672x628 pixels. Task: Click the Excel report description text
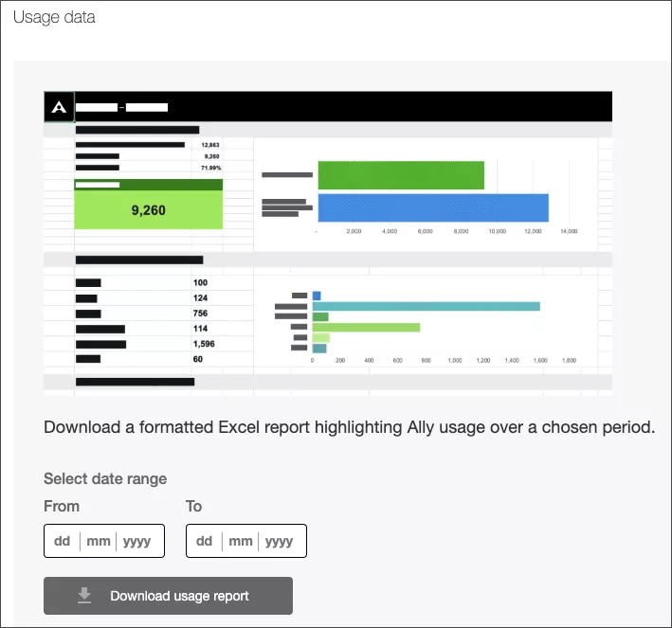(x=349, y=427)
